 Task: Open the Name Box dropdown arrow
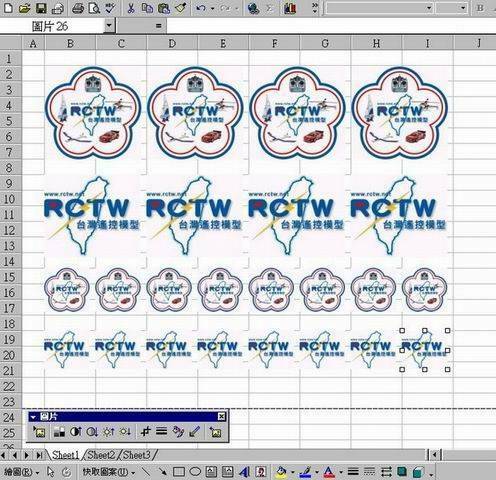click(x=109, y=25)
